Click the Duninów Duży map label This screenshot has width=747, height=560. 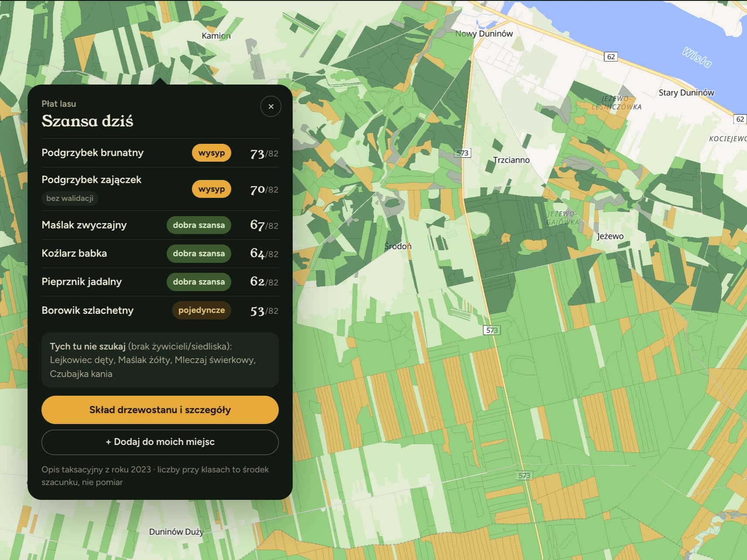point(176,532)
